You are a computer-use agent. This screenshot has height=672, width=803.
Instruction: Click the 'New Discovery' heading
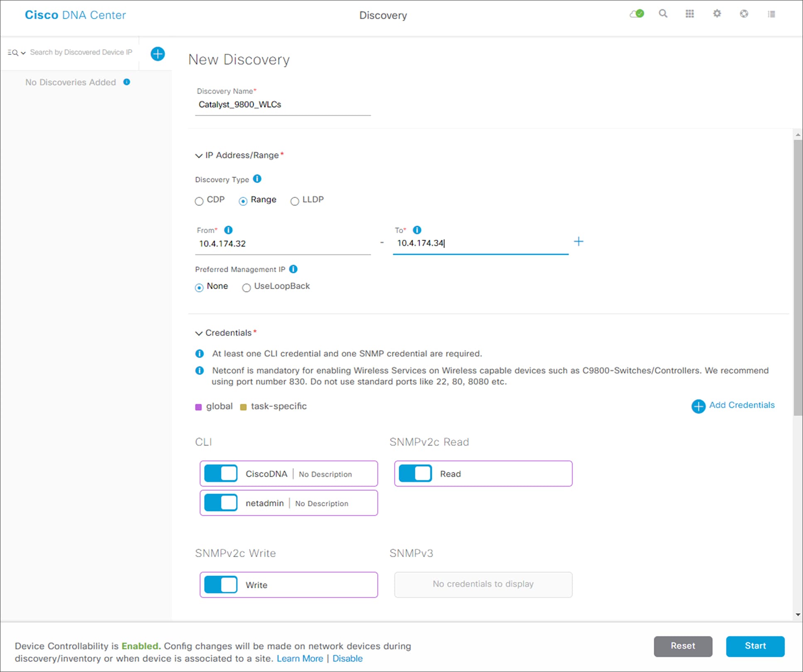pyautogui.click(x=239, y=59)
